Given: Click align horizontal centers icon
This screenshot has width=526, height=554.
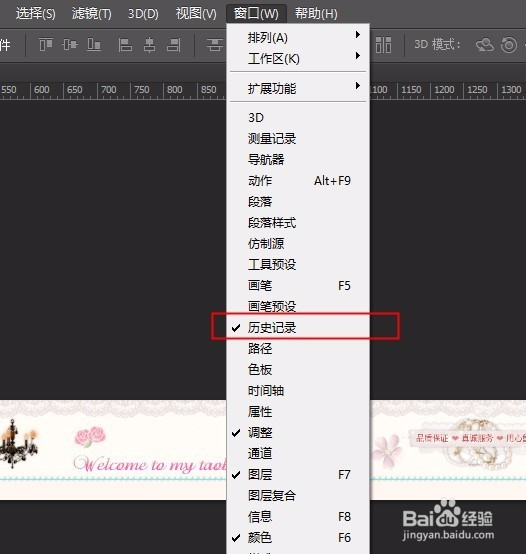Looking at the screenshot, I should tap(149, 45).
